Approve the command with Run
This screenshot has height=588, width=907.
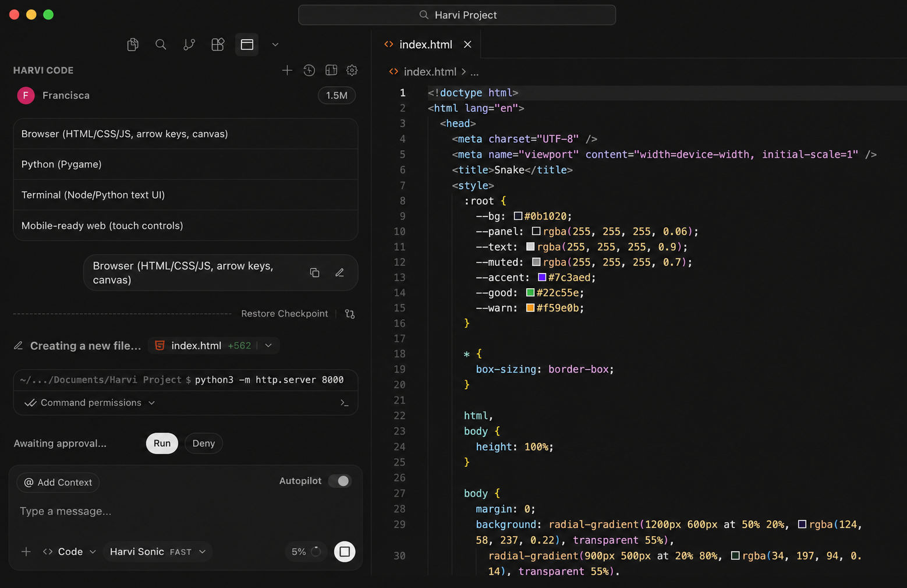[x=162, y=444]
